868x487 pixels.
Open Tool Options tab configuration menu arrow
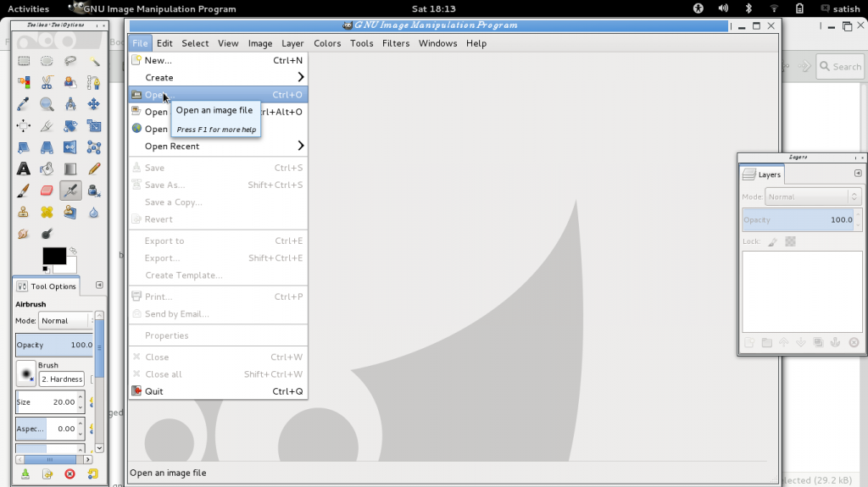click(x=99, y=285)
